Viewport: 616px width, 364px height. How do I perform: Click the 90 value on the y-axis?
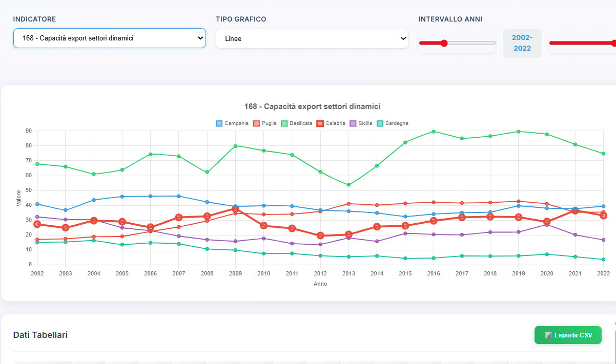(29, 131)
